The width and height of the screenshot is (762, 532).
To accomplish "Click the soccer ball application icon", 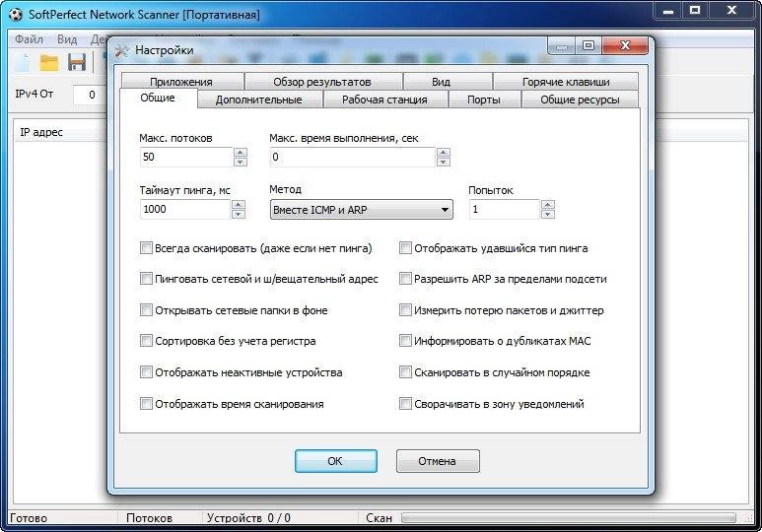I will coord(16,14).
